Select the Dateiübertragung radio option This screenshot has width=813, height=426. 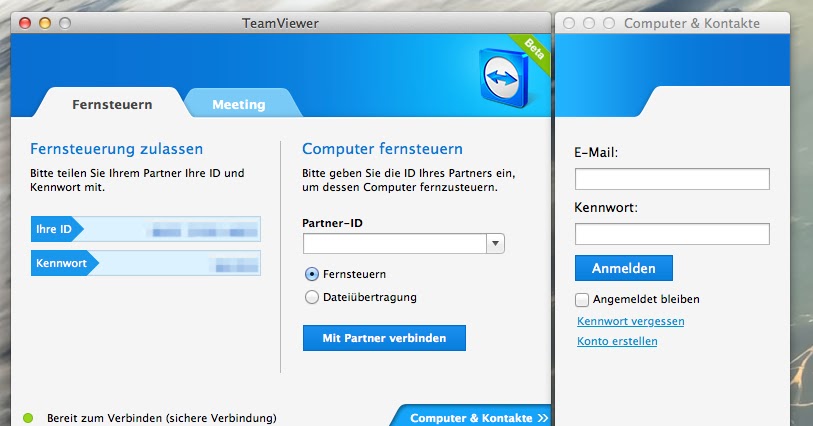[x=312, y=297]
